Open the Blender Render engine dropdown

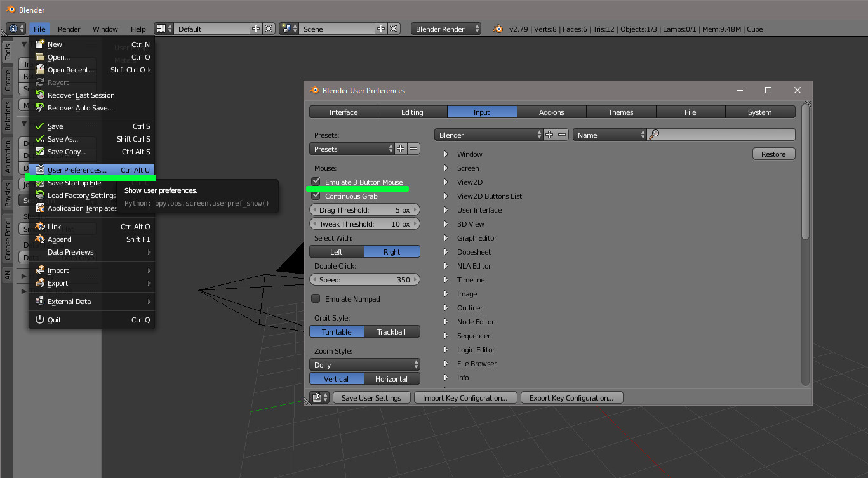click(446, 29)
